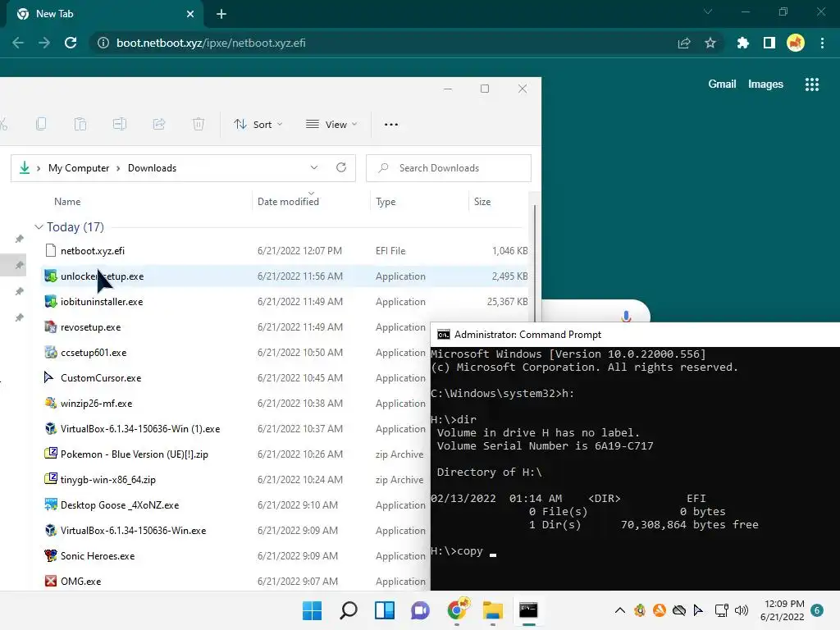Click the Rename icon in Explorer toolbar
Viewport: 840px width, 630px height.
click(x=120, y=125)
